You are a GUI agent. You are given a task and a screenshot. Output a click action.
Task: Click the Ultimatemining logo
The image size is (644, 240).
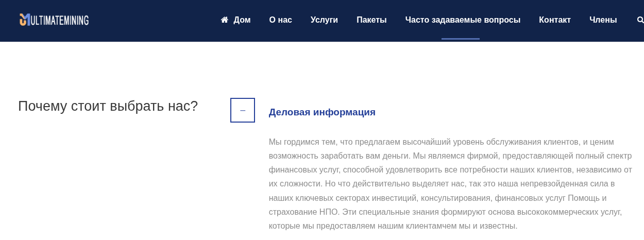click(x=54, y=20)
